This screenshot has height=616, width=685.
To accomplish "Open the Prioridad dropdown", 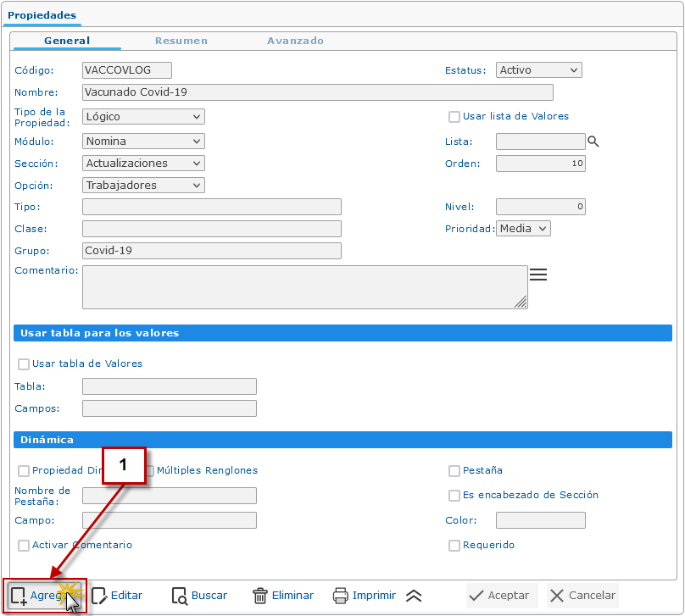I will (524, 228).
